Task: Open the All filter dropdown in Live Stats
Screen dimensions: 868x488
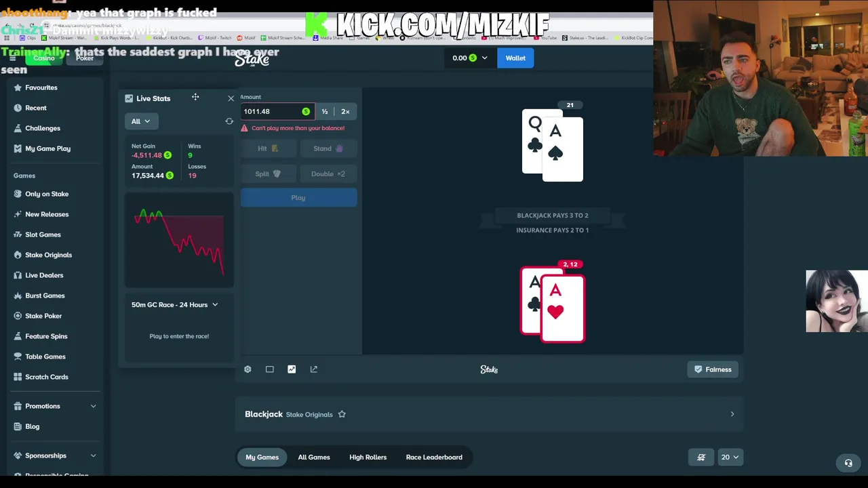Action: (x=141, y=121)
